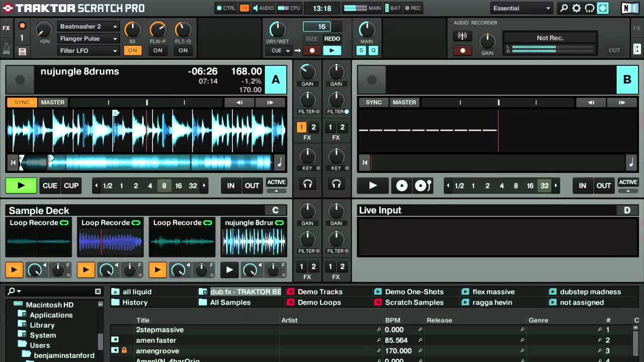This screenshot has width=644, height=362.
Task: Set loop OUT point on deck B
Action: point(604,186)
